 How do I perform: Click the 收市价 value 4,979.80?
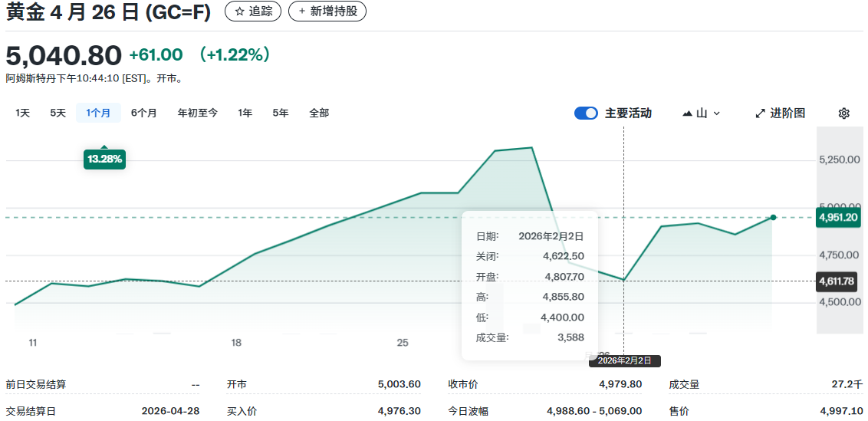620,384
